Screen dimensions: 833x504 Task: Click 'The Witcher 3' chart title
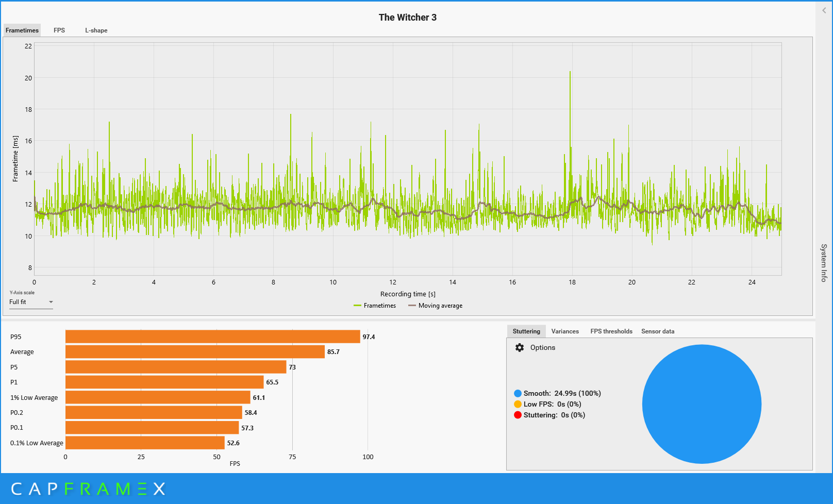pos(408,18)
